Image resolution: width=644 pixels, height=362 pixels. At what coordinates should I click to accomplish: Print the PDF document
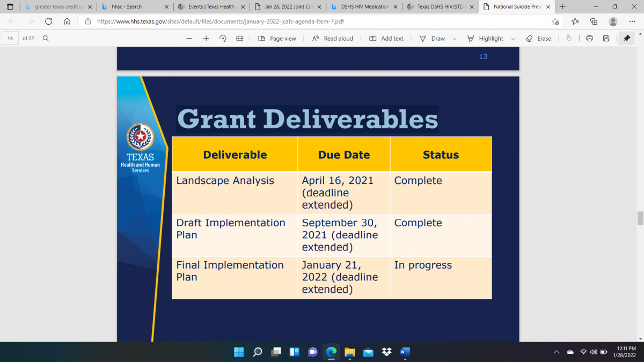(x=589, y=39)
